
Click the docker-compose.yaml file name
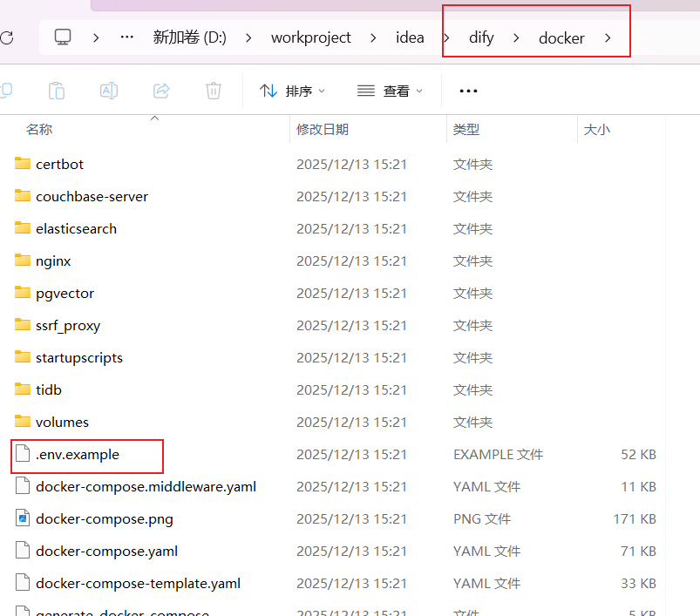106,552
